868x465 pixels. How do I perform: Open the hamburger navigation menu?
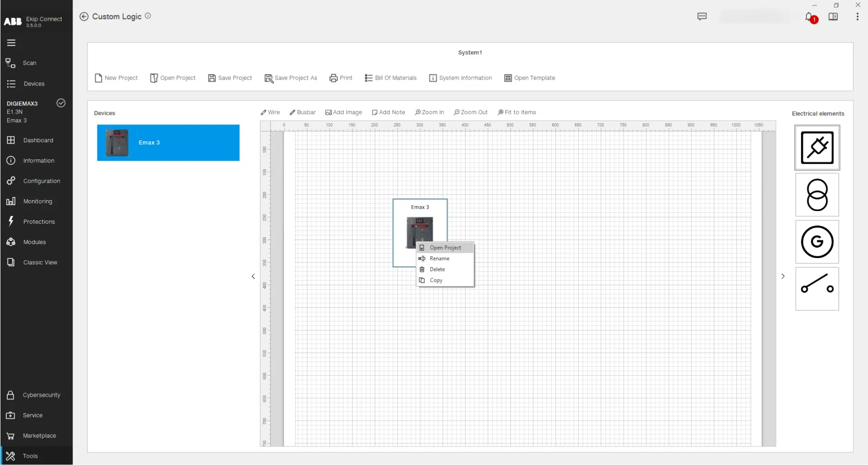point(10,43)
